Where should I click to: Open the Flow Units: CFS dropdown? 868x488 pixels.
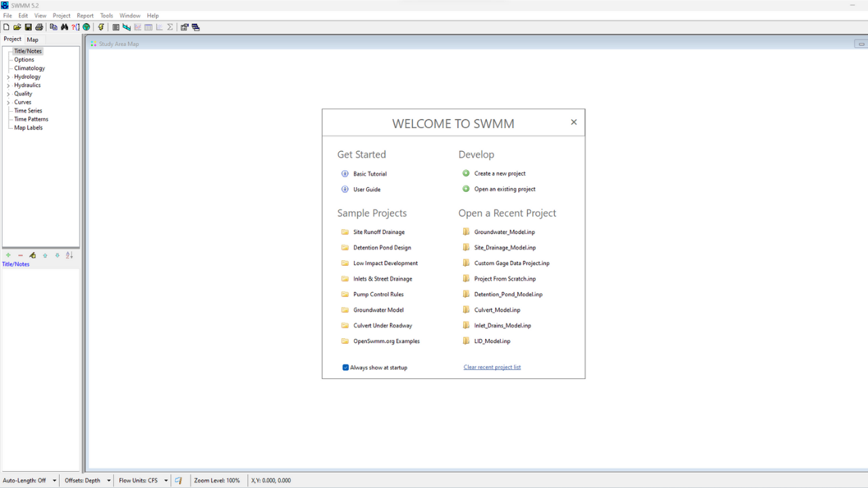coord(165,480)
